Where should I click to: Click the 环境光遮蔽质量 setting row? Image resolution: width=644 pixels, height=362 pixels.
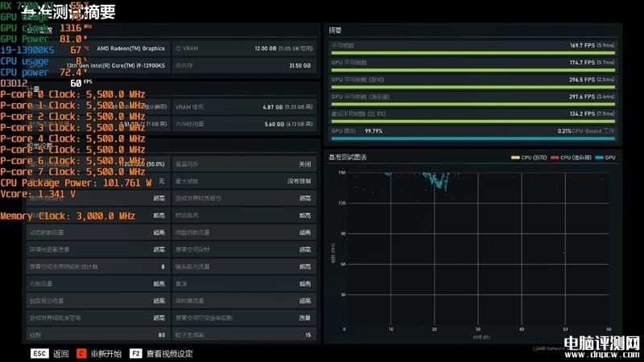[x=98, y=249]
